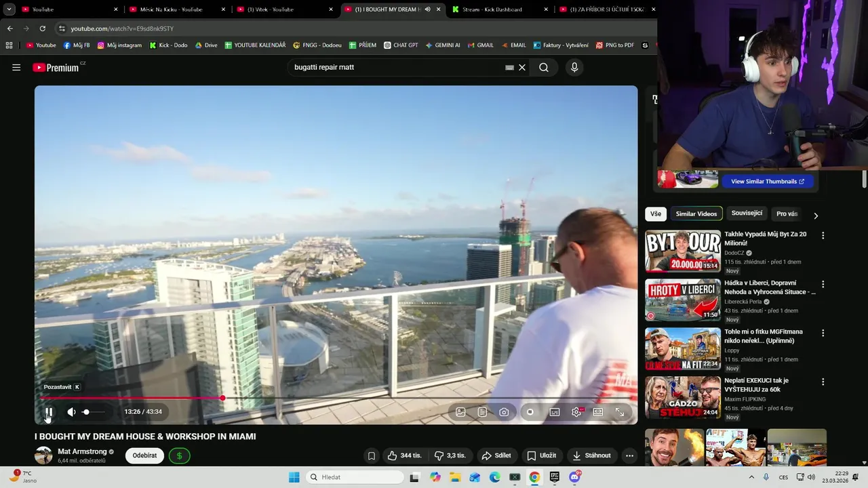Click the green dollar icon beside Odebírat

(179, 455)
